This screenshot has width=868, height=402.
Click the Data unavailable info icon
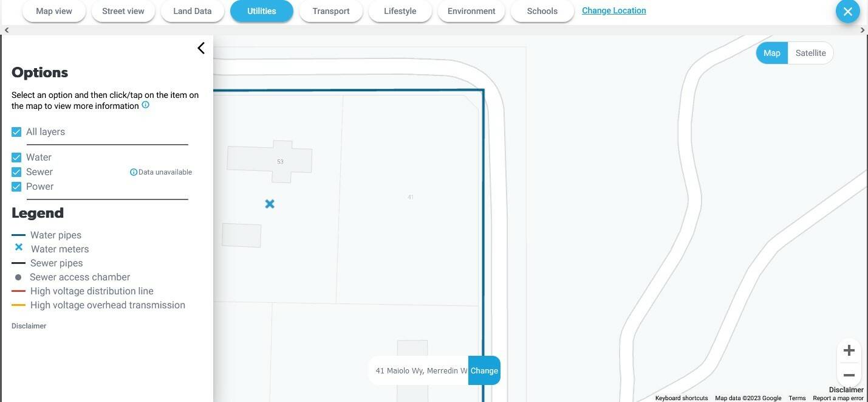click(134, 172)
